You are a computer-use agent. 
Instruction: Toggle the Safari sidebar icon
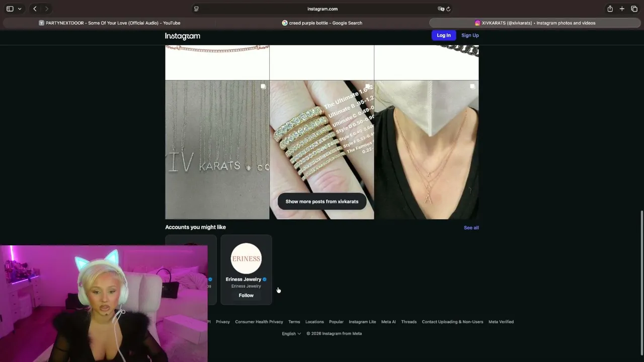tap(10, 9)
